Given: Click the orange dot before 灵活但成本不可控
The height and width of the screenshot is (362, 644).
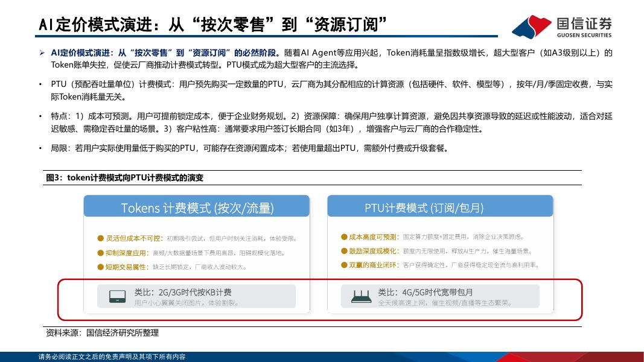Looking at the screenshot, I should pos(100,238).
